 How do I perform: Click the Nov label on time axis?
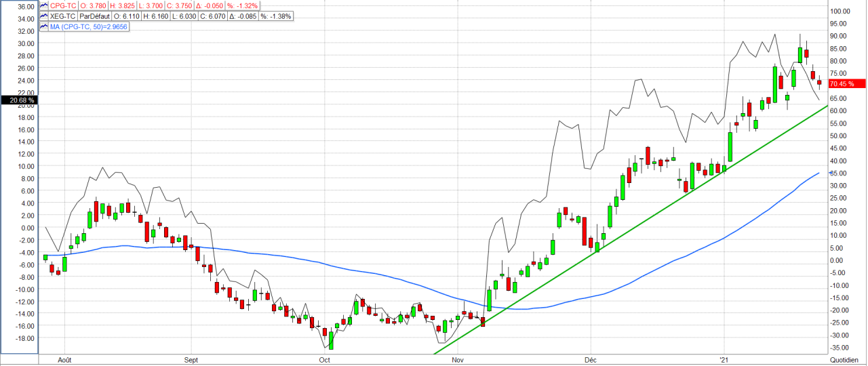pyautogui.click(x=457, y=361)
